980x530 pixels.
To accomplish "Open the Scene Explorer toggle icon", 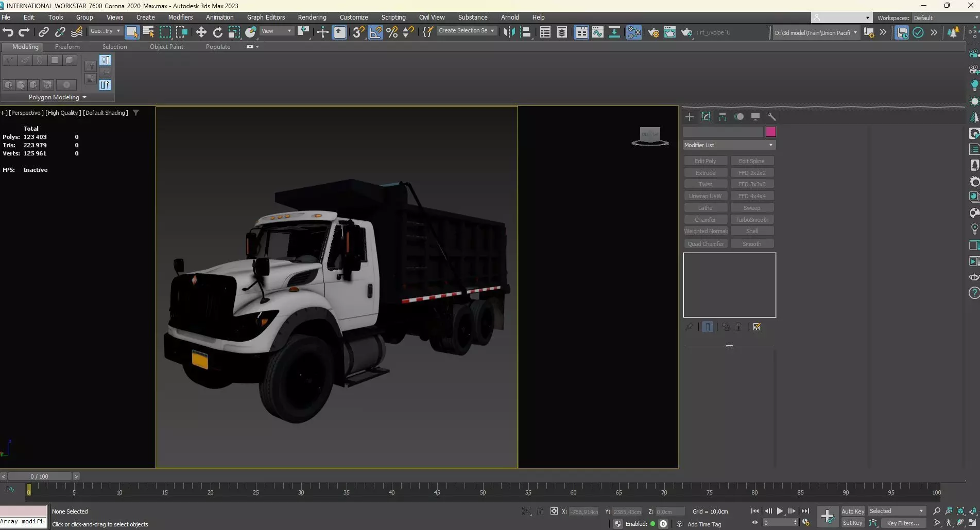I will [545, 32].
